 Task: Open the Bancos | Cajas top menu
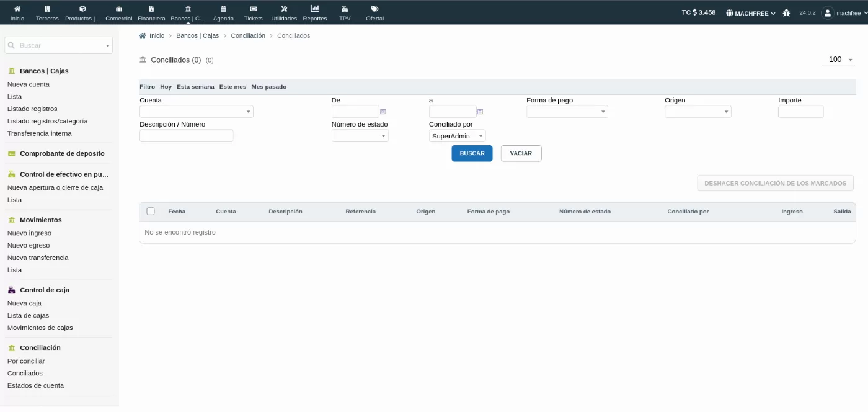pyautogui.click(x=188, y=12)
